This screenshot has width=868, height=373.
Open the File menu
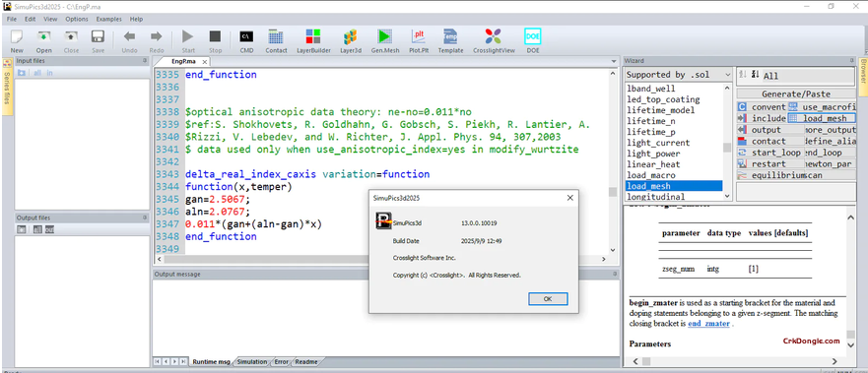pos(12,19)
